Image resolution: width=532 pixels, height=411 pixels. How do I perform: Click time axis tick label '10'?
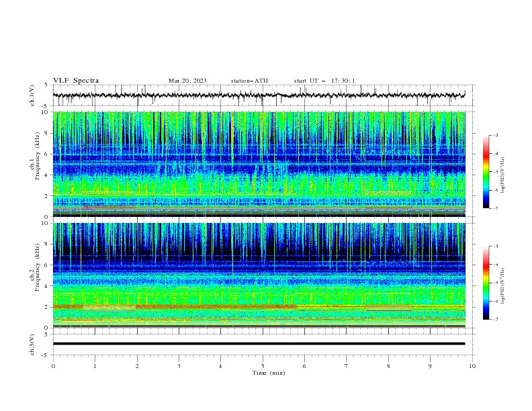[x=472, y=366]
